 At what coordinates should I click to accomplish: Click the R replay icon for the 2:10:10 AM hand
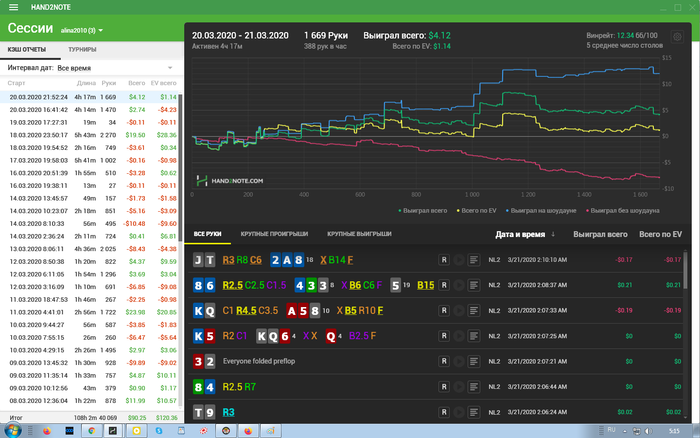(444, 259)
